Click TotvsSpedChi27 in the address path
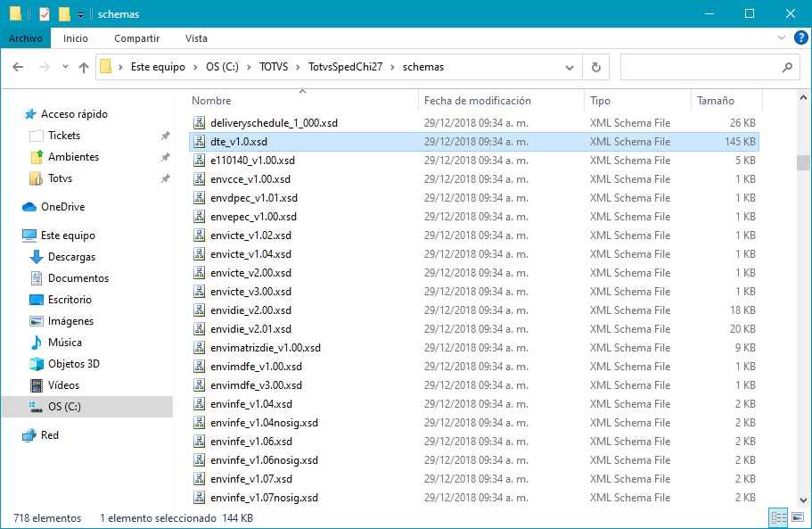The width and height of the screenshot is (812, 529). (346, 67)
